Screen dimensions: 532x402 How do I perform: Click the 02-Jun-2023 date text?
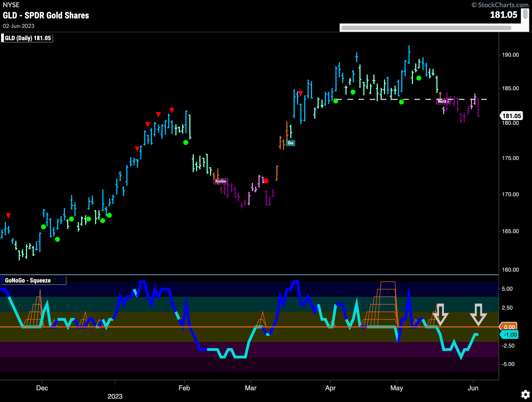pyautogui.click(x=19, y=26)
